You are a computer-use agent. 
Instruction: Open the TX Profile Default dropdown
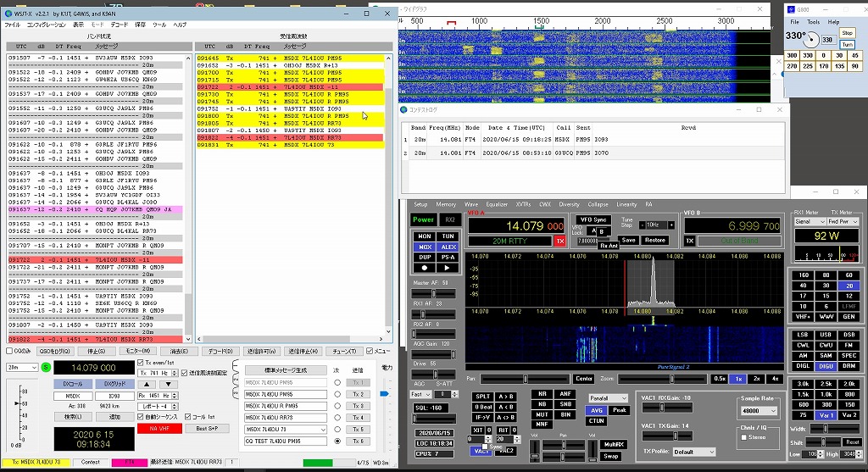694,452
